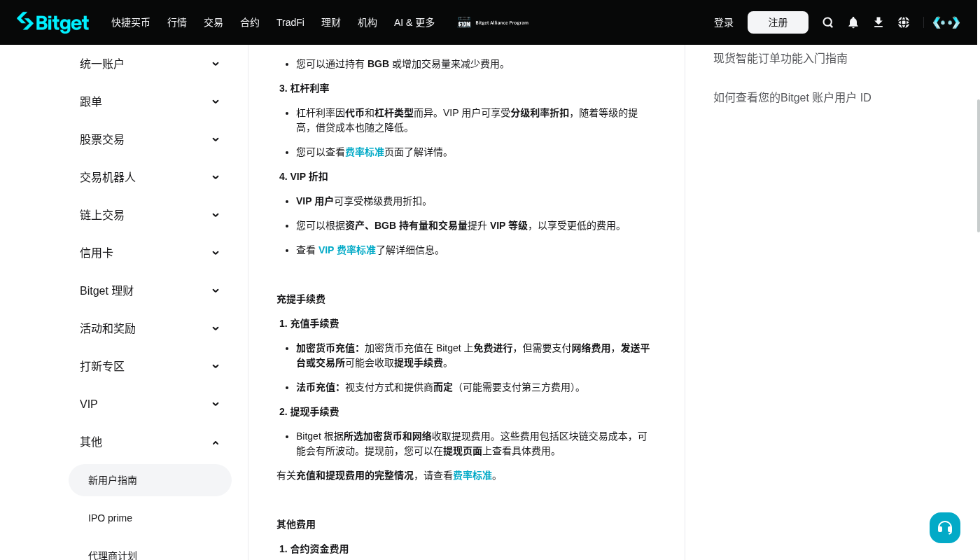Click the page vertical scrollbar thumb
The image size is (980, 560).
point(979,165)
